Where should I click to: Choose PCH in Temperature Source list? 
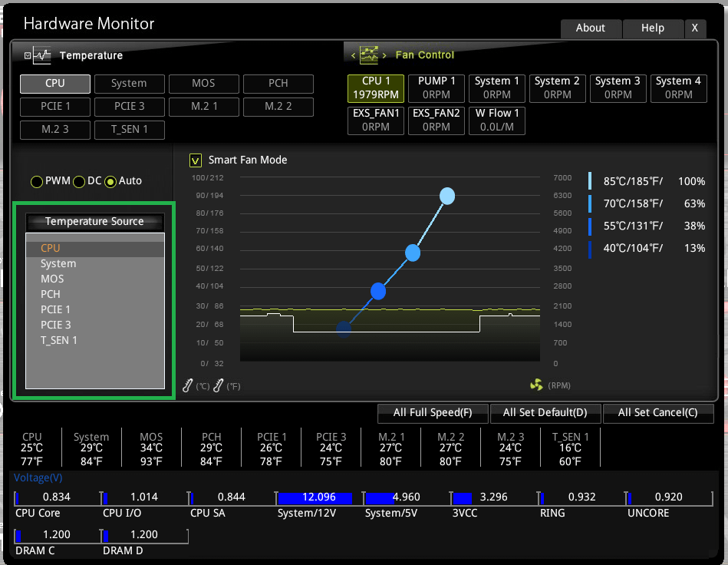[95, 295]
